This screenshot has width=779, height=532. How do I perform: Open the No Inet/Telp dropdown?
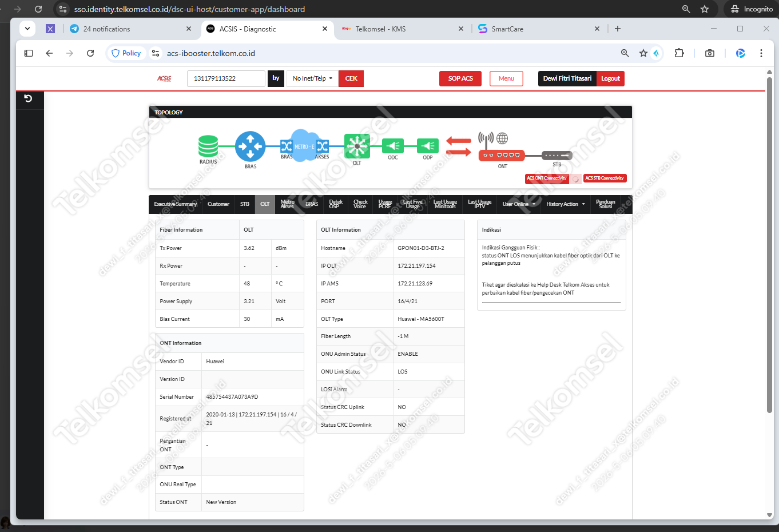click(312, 78)
